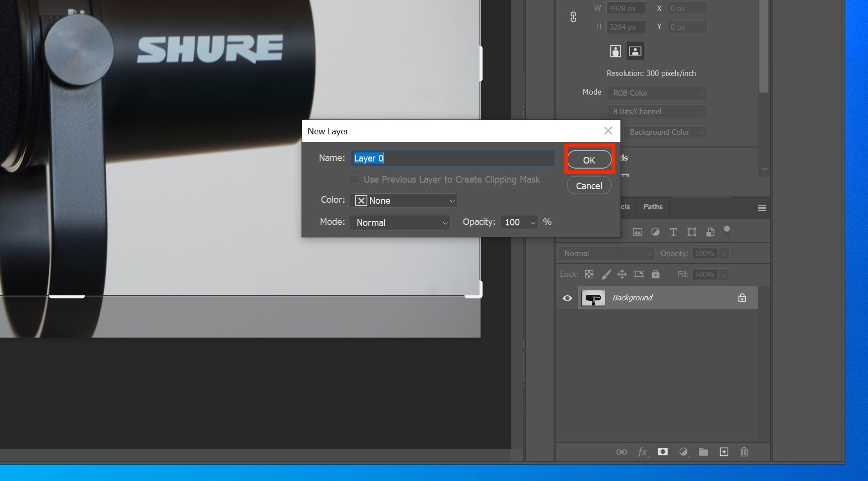
Task: Open the 8 Bits/Channel dropdown
Action: [657, 112]
